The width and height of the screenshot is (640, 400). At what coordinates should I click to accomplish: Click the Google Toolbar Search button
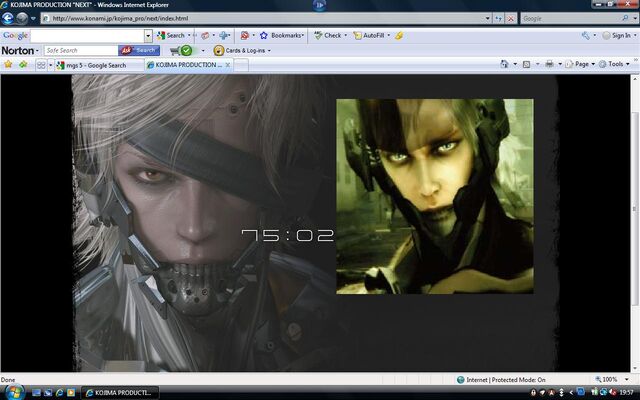coord(171,36)
